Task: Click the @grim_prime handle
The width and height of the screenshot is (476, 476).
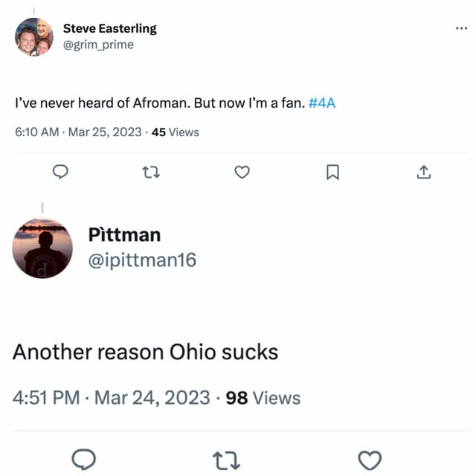Action: pos(98,45)
